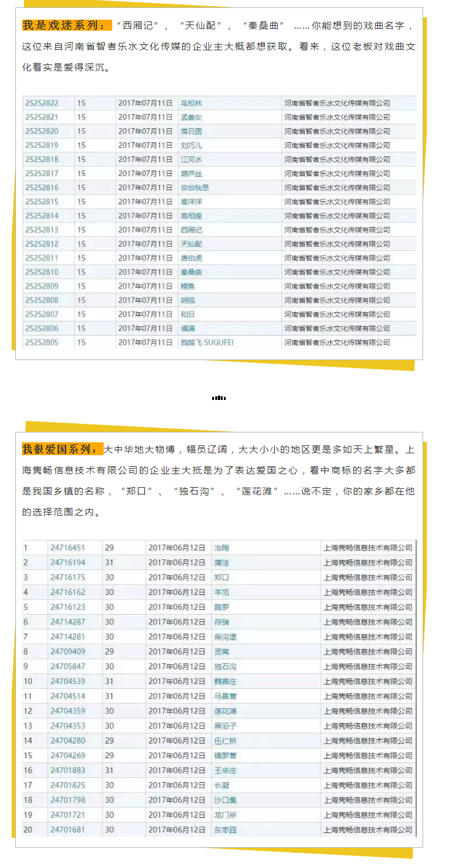Select trademark name 黑沿子

coord(224,726)
